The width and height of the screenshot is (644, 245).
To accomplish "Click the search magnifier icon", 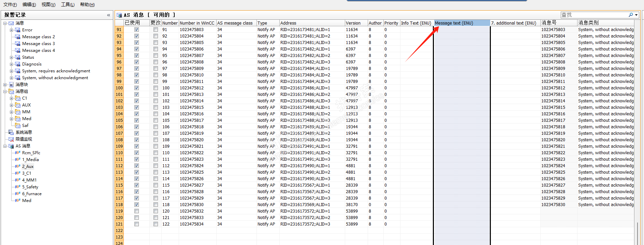I will pyautogui.click(x=631, y=15).
